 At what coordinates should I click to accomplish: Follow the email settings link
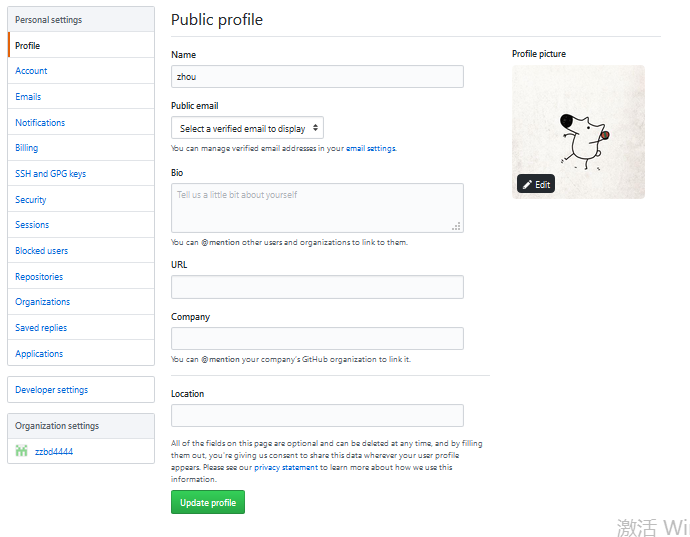point(371,148)
